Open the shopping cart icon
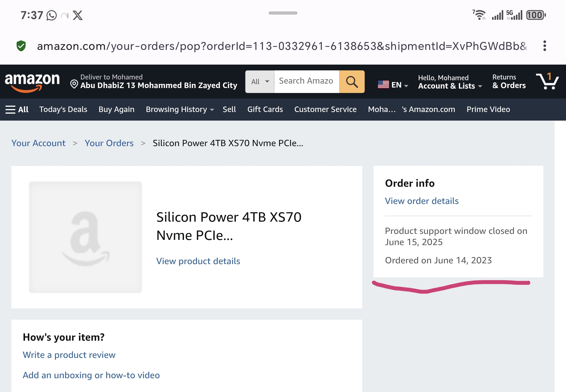The image size is (566, 392). (x=547, y=82)
